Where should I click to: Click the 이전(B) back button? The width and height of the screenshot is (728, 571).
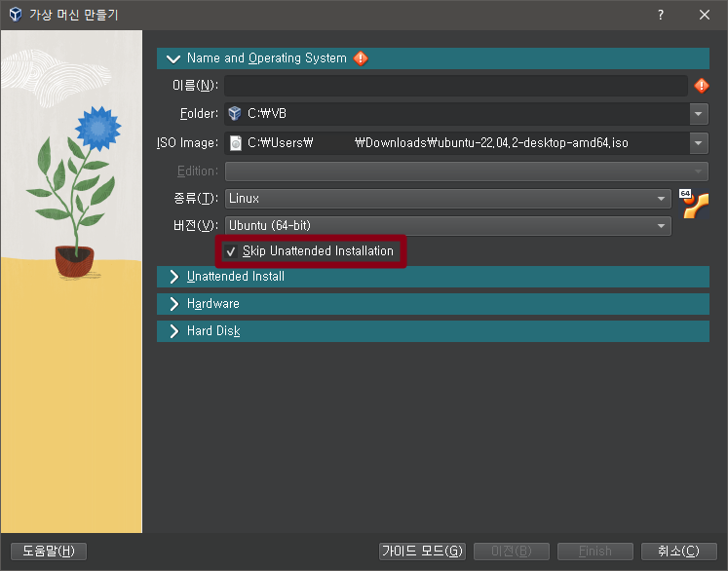coord(512,552)
